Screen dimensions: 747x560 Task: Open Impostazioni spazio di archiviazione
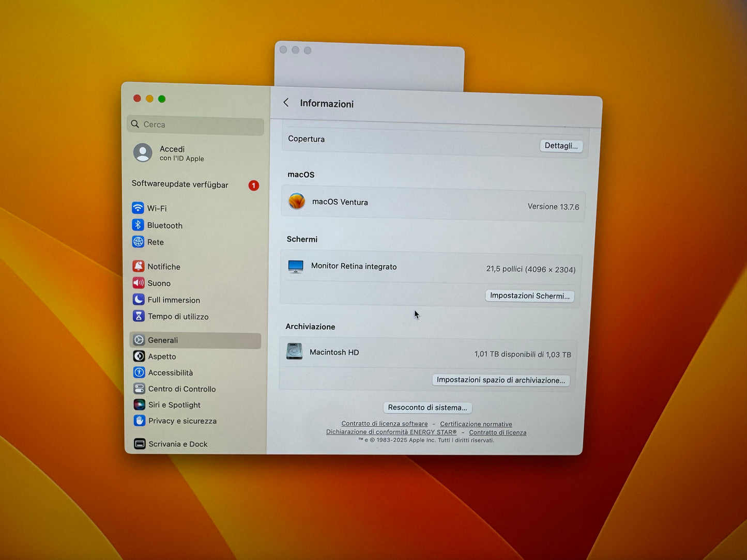(x=500, y=380)
